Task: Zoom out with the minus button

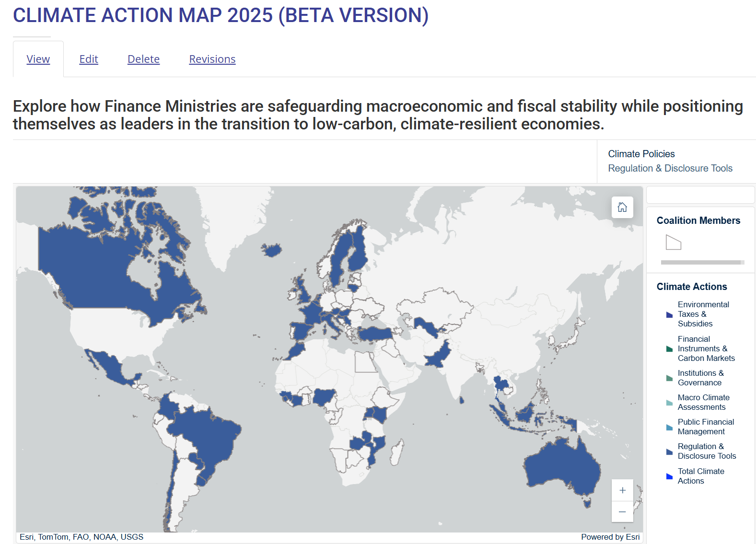Action: tap(622, 512)
